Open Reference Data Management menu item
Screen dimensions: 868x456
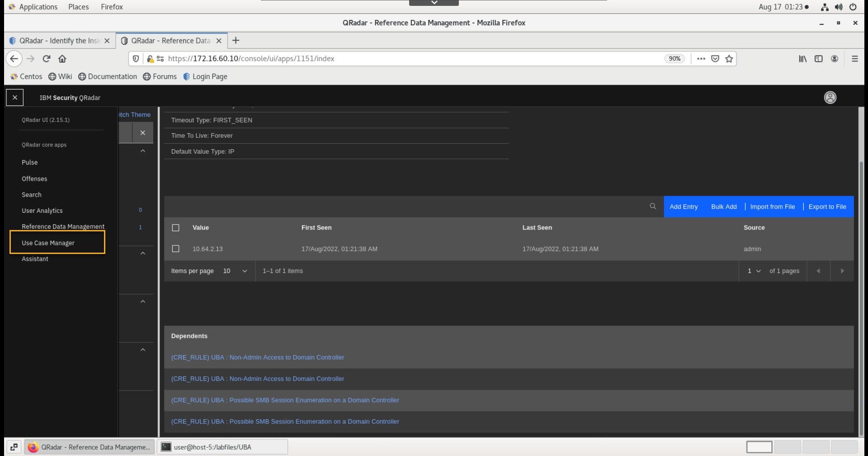coord(63,226)
